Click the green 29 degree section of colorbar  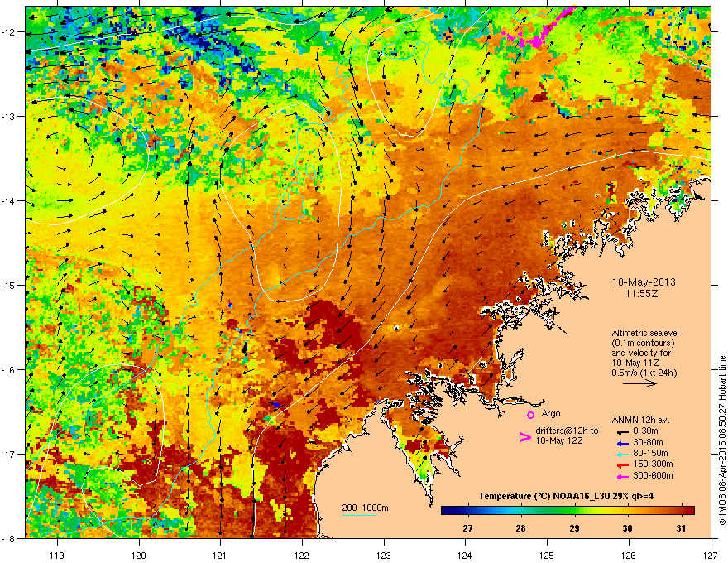click(574, 511)
